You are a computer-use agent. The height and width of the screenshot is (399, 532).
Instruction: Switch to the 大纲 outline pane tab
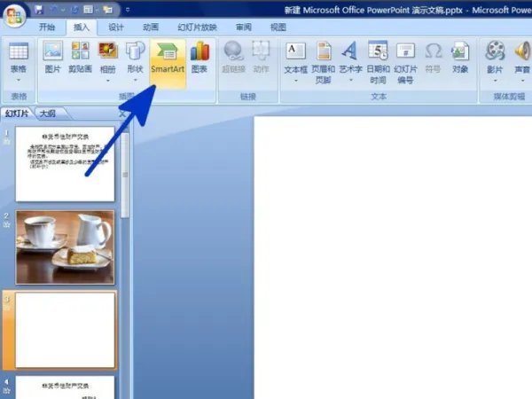click(48, 113)
